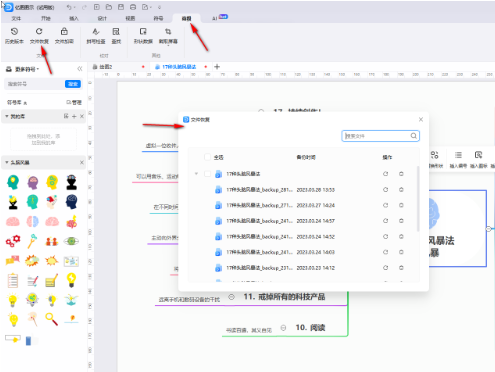Delete the backup dated 2023.03.23 14:12

401,268
